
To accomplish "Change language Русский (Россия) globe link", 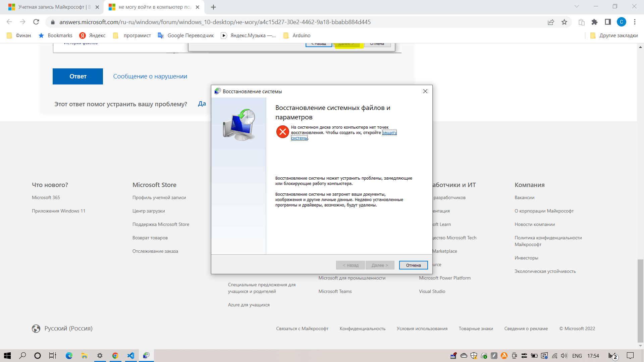I will pyautogui.click(x=62, y=328).
